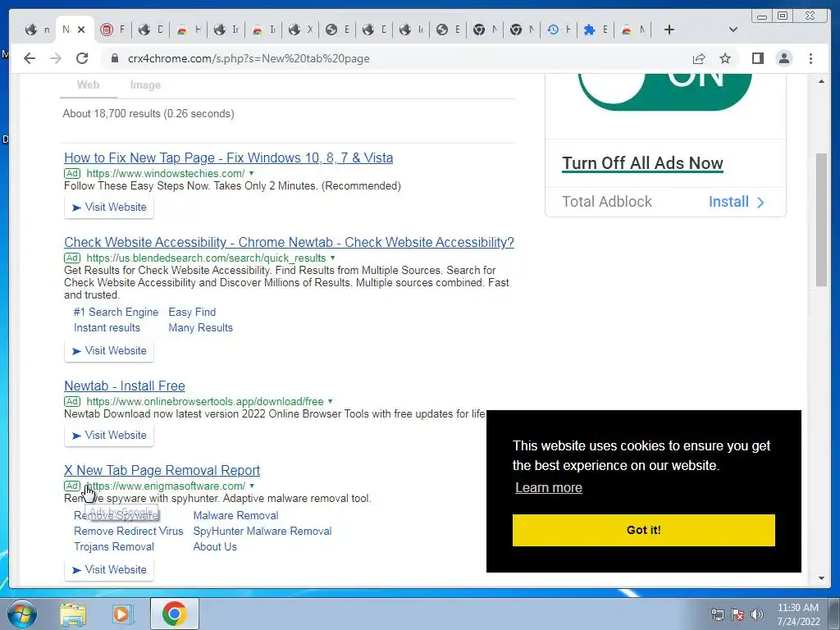Open the network tray icon
Viewport: 840px width, 630px height.
pyautogui.click(x=717, y=614)
